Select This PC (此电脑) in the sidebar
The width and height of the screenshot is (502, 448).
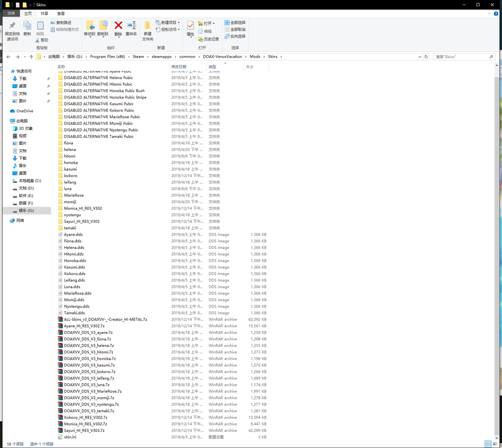coord(22,121)
